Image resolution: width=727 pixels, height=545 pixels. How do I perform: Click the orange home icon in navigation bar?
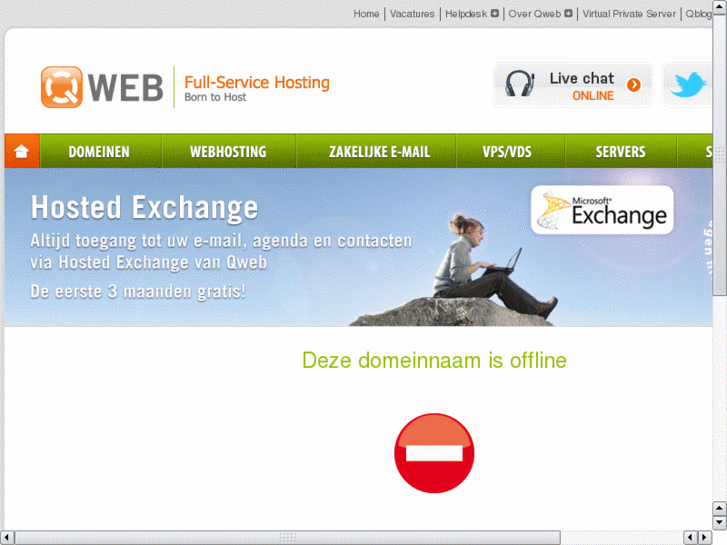point(22,151)
